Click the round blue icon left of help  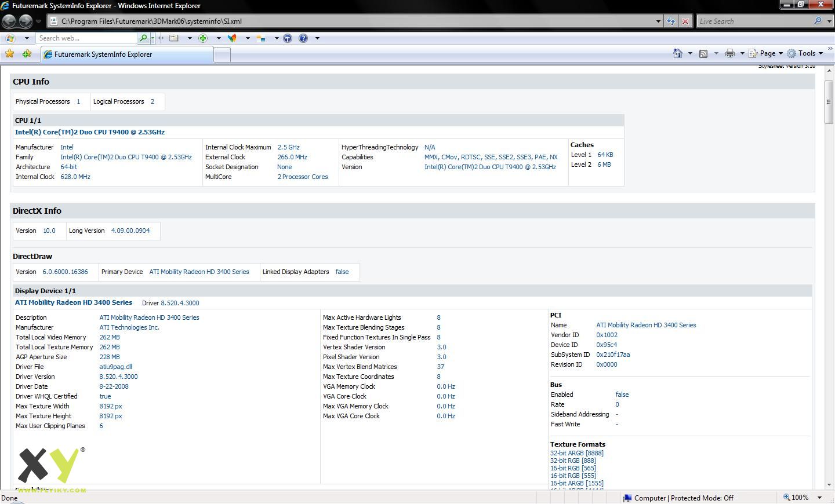[288, 38]
